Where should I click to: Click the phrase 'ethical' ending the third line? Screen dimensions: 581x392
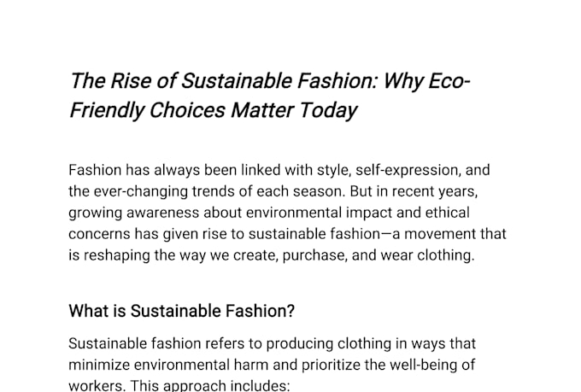[x=447, y=213]
